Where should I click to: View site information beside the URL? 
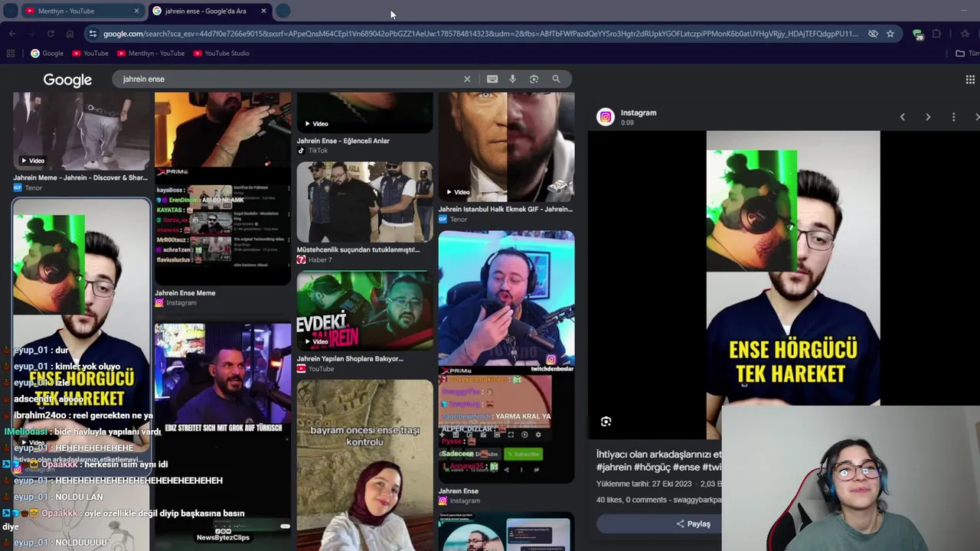[x=93, y=34]
